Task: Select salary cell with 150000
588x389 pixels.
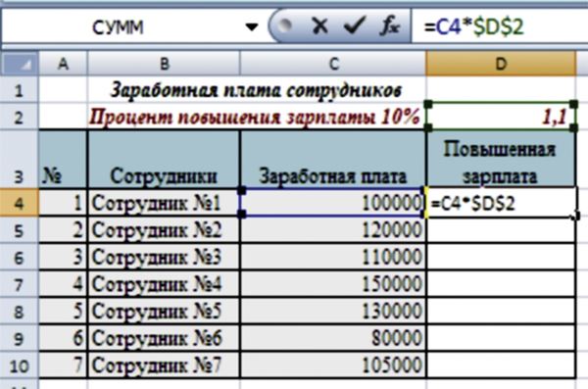Action: coord(333,284)
